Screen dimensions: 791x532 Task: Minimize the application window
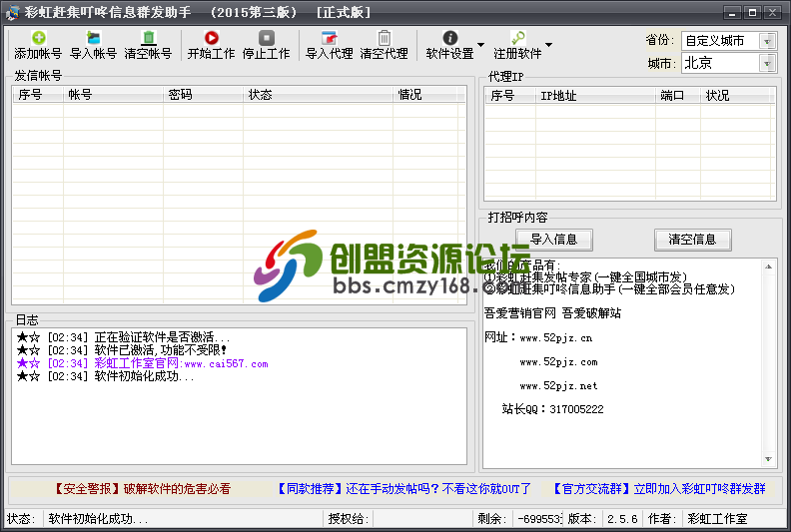[732, 13]
